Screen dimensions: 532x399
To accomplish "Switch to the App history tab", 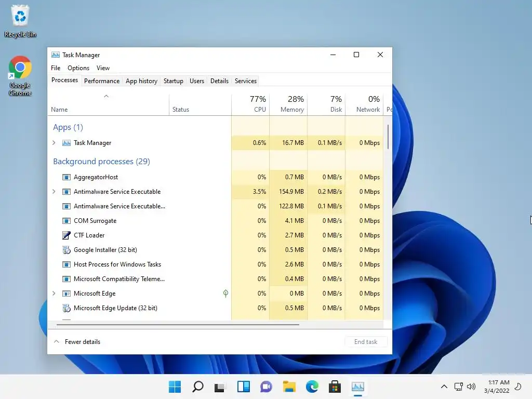I will pyautogui.click(x=141, y=81).
